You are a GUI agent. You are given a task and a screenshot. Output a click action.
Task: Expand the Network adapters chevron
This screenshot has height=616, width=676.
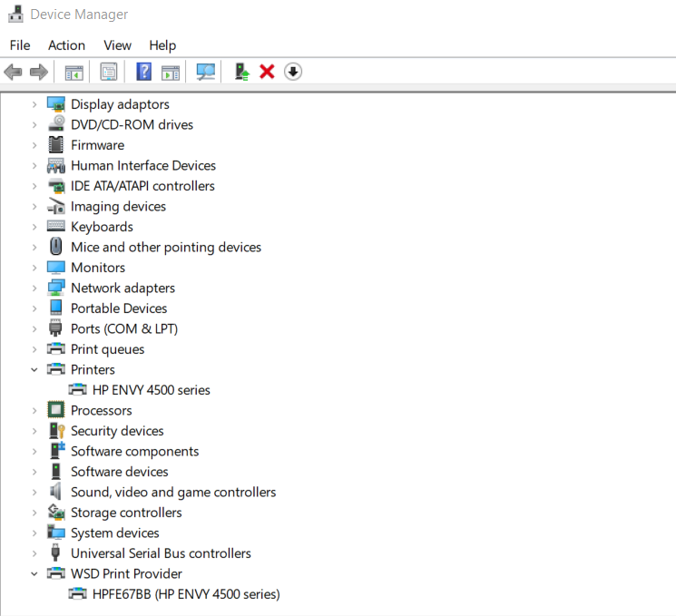click(34, 288)
